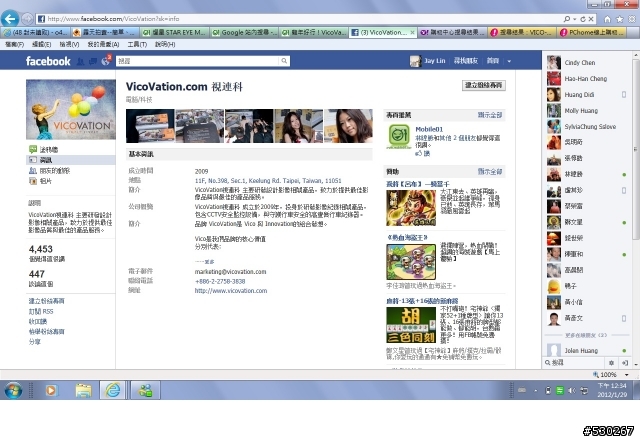
Task: Click the stop loading X icon
Action: coord(591,19)
